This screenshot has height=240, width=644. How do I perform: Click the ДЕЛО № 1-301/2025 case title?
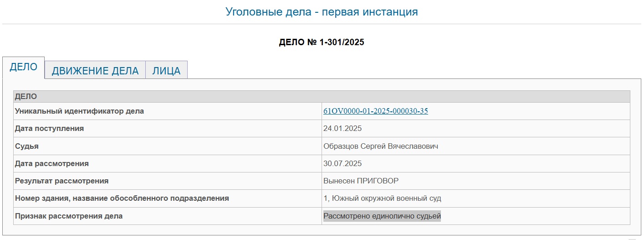point(322,42)
